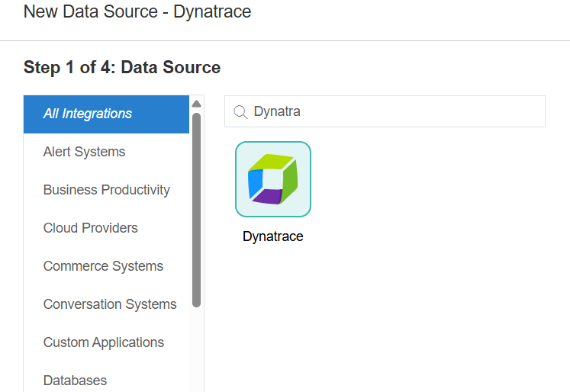The image size is (570, 392).
Task: Focus the search field containing Dynatra
Action: pyautogui.click(x=397, y=112)
